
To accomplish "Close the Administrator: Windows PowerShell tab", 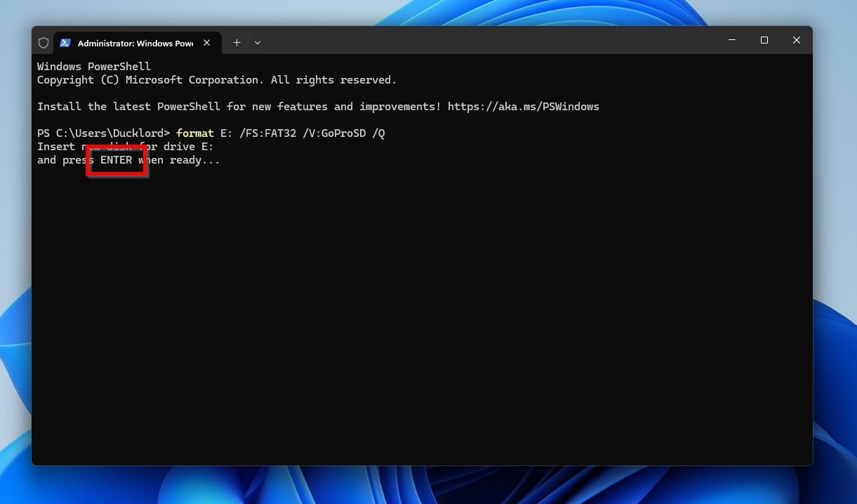I will click(206, 43).
